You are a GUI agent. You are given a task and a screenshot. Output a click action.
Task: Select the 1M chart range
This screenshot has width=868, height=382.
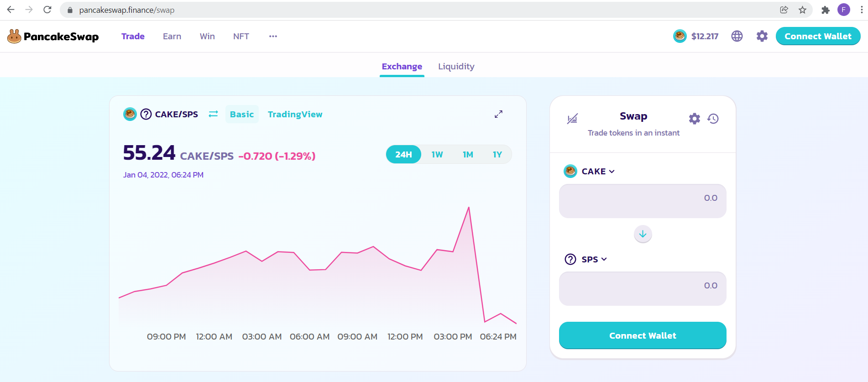468,154
